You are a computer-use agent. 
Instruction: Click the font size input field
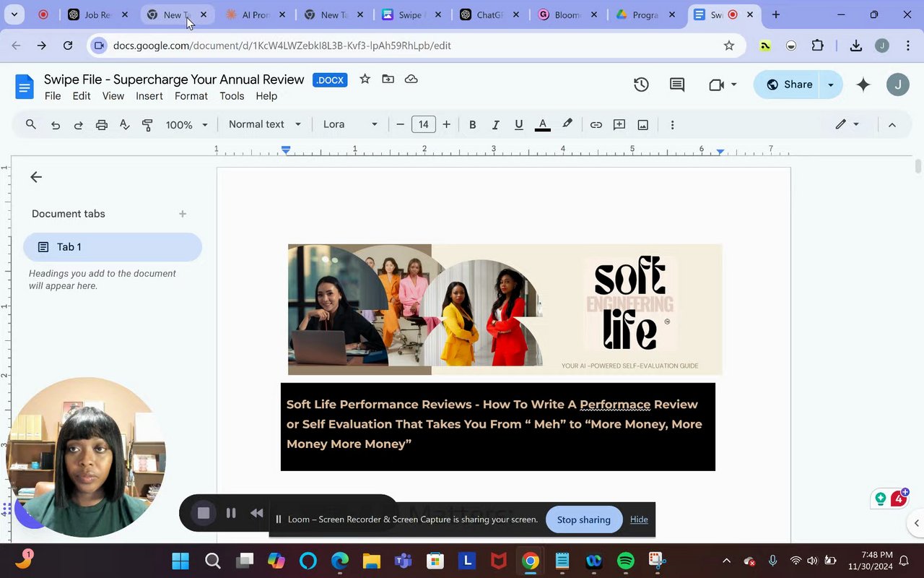(x=423, y=124)
